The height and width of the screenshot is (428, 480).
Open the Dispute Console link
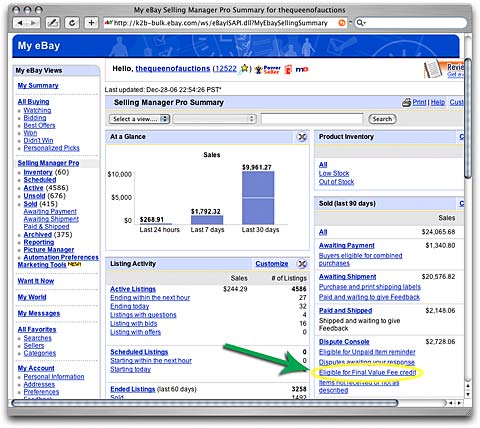(x=344, y=342)
